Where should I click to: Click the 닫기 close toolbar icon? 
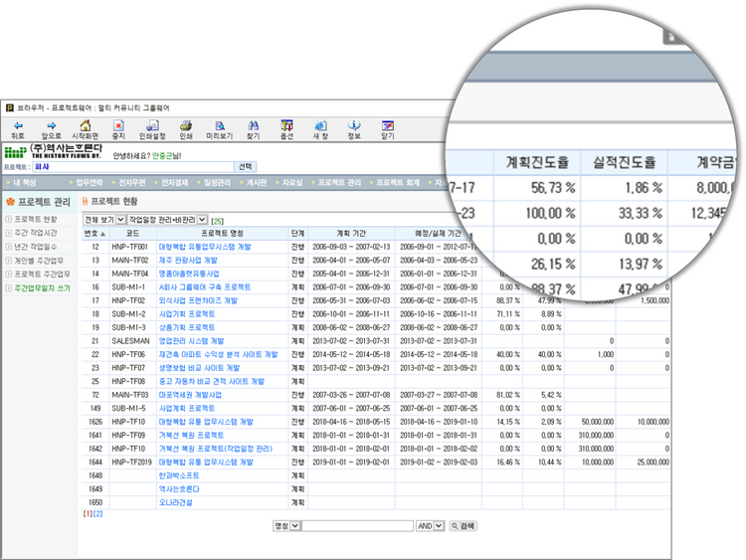pos(388,125)
